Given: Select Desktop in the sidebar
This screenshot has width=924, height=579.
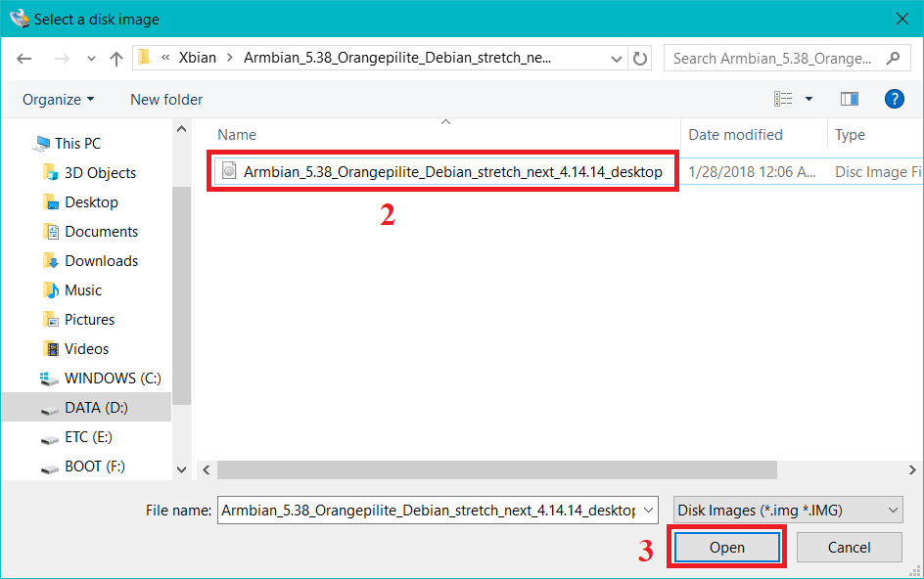Looking at the screenshot, I should coord(91,202).
